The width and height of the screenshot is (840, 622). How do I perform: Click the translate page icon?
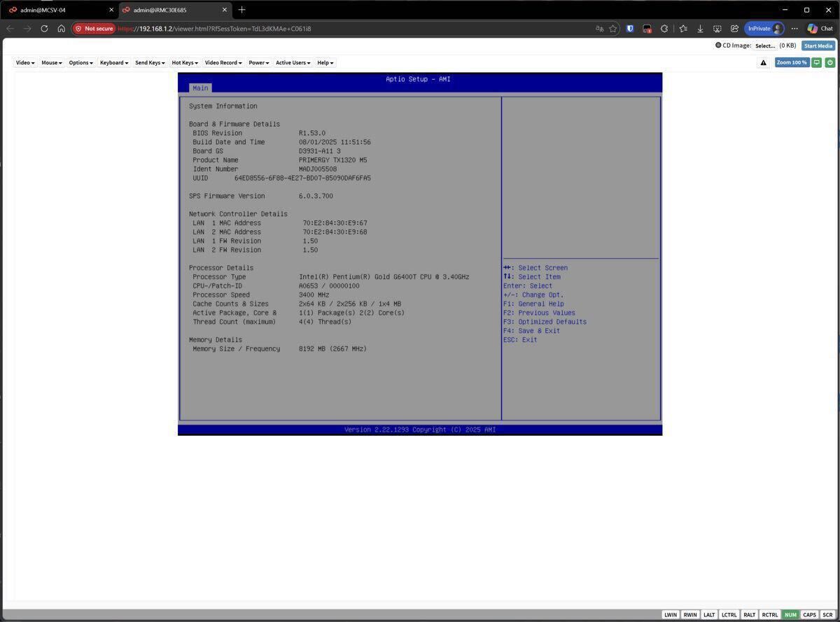(599, 29)
